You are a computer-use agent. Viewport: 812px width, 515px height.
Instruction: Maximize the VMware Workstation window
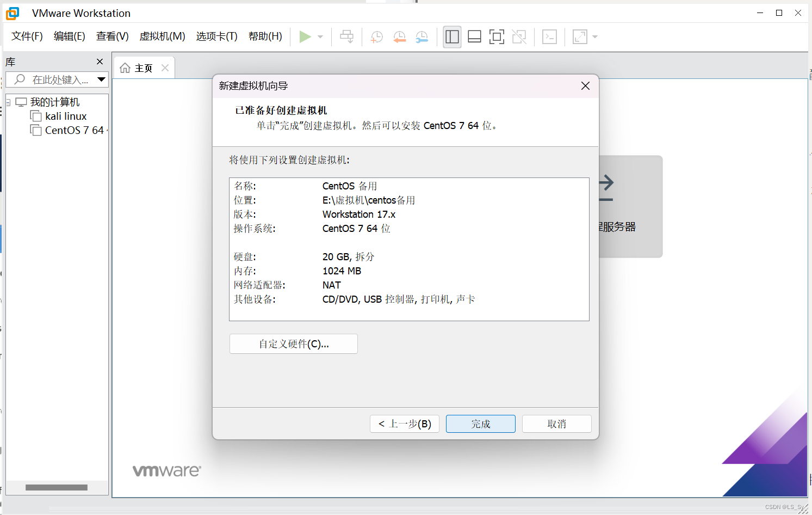coord(779,13)
